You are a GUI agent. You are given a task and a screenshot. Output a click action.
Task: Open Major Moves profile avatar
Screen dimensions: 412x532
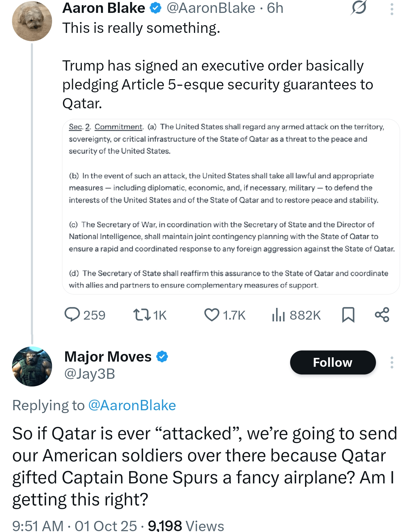32,366
